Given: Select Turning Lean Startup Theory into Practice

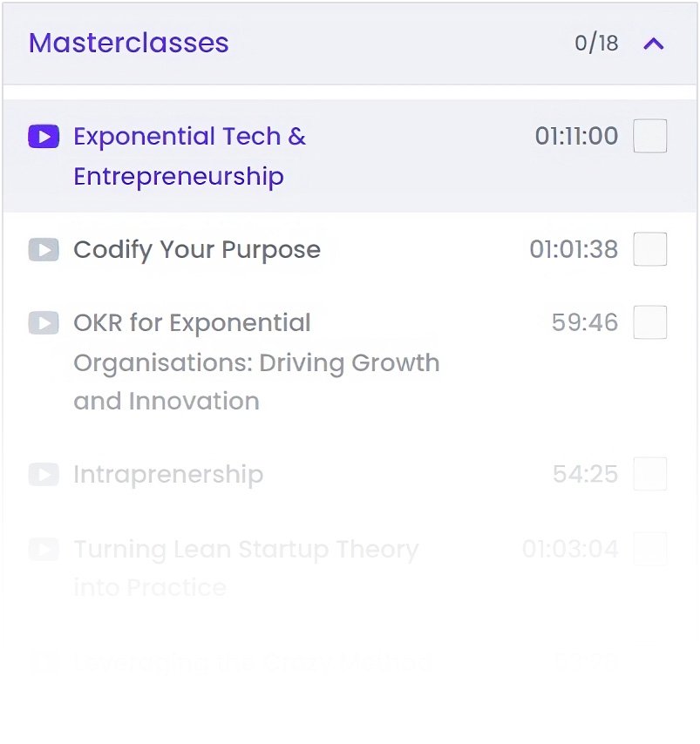Looking at the screenshot, I should (246, 568).
